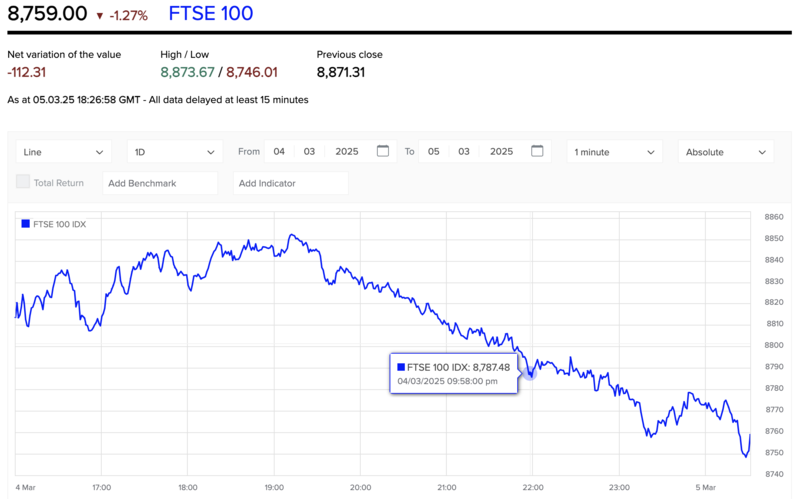Click the blue FTSE 100 IDX legend square
800x499 pixels.
pos(25,224)
